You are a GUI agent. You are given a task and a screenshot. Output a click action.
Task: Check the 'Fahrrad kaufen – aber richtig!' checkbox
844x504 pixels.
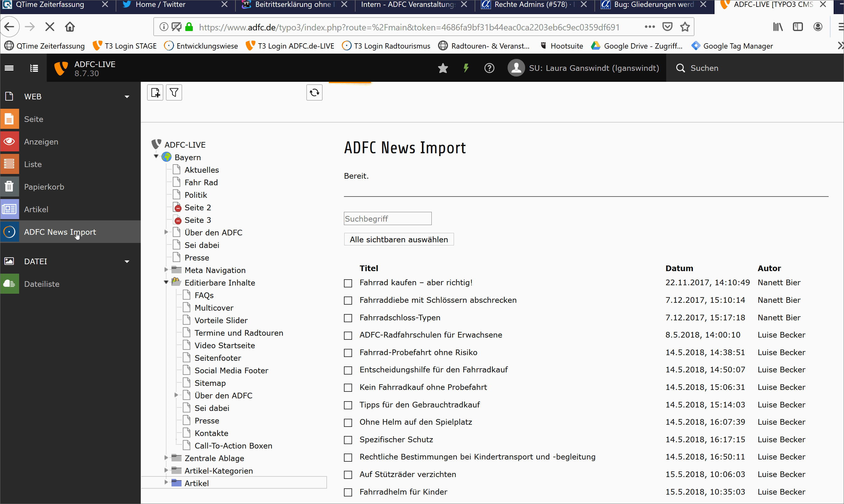coord(348,283)
